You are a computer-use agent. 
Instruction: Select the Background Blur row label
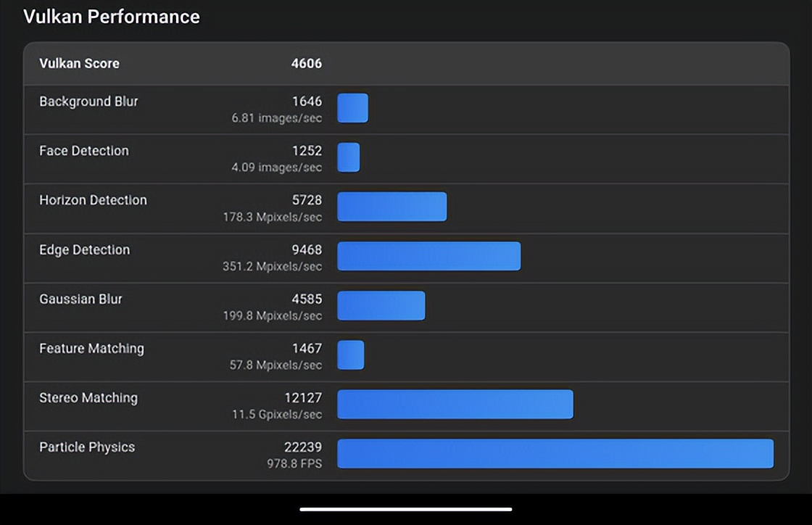[88, 102]
